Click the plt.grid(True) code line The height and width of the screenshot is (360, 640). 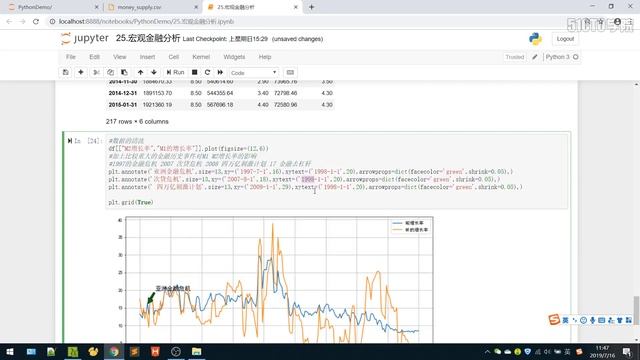point(131,202)
